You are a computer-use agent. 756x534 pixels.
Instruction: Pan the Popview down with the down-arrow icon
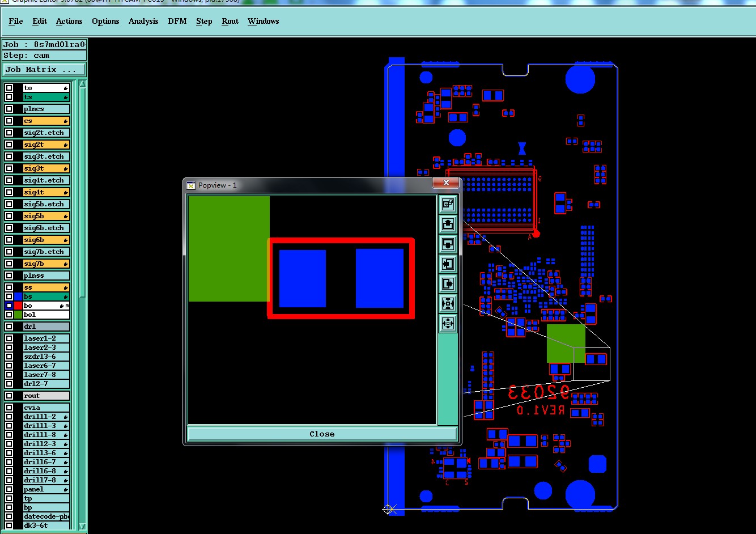pyautogui.click(x=448, y=244)
